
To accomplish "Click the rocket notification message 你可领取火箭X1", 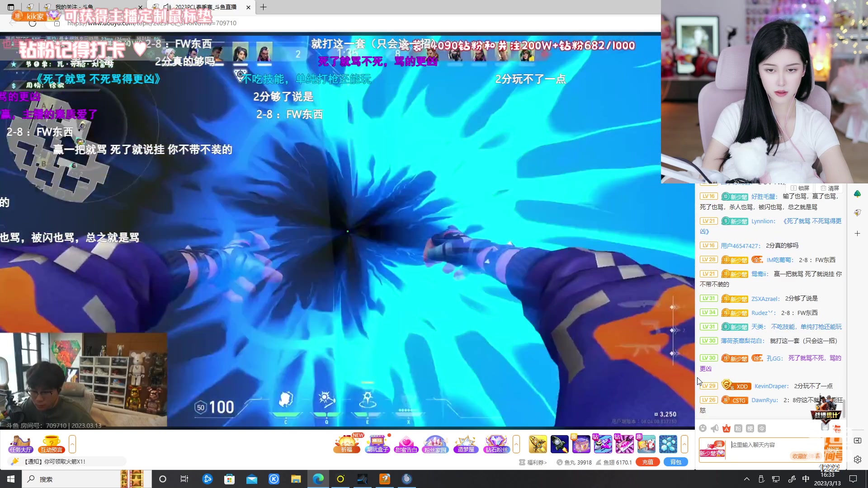I will tap(54, 461).
